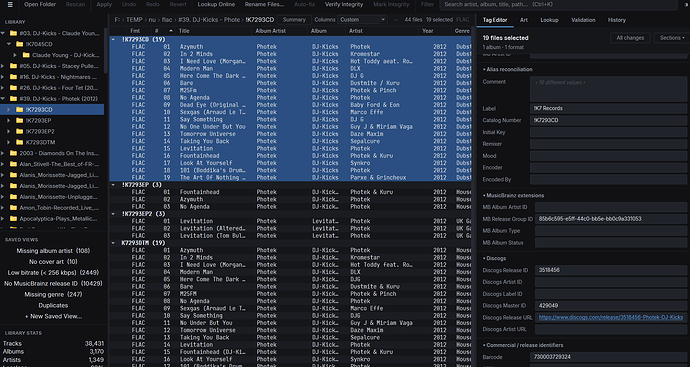690x367 pixels.
Task: Select the track by Parxe & Grincheux
Action: coord(290,178)
